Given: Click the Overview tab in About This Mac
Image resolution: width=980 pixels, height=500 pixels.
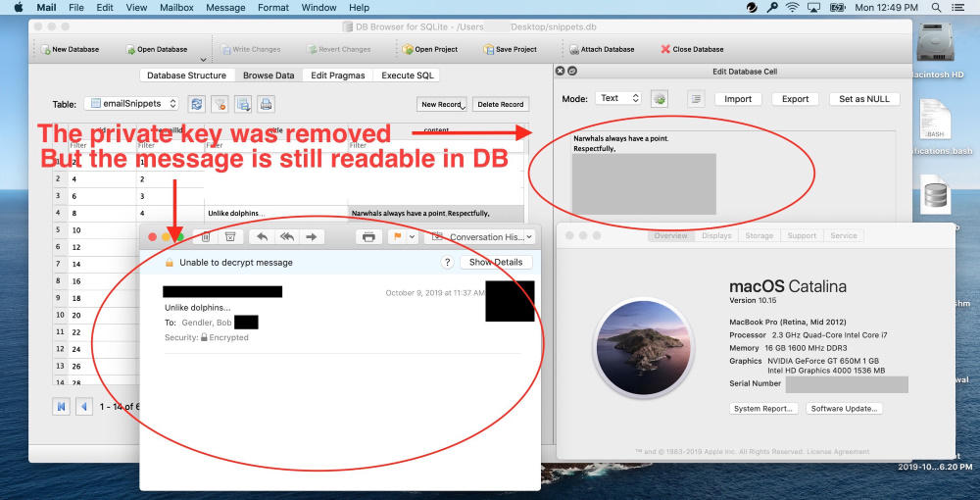Looking at the screenshot, I should pos(670,235).
